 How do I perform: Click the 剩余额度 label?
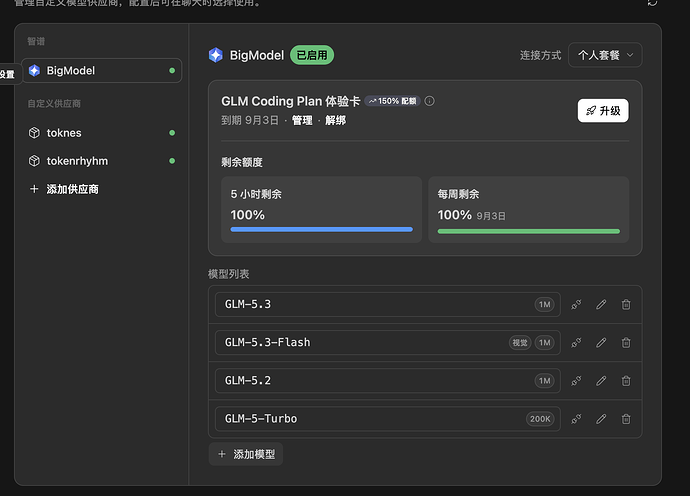tap(242, 162)
